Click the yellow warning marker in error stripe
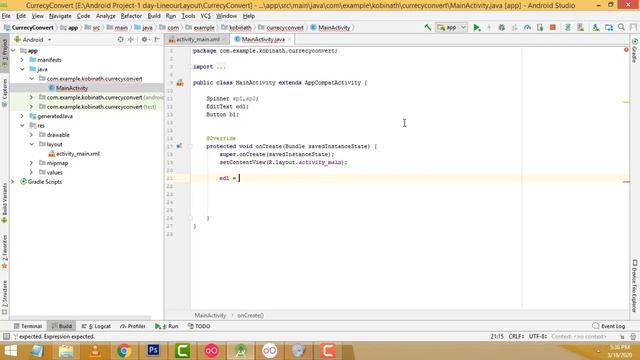The height and width of the screenshot is (360, 640). click(627, 102)
